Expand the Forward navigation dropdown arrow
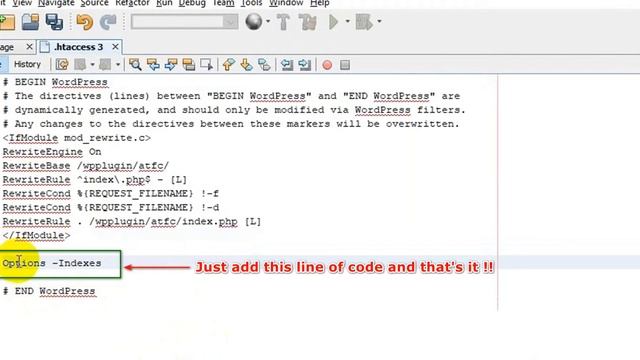The height and width of the screenshot is (360, 640). click(x=118, y=64)
